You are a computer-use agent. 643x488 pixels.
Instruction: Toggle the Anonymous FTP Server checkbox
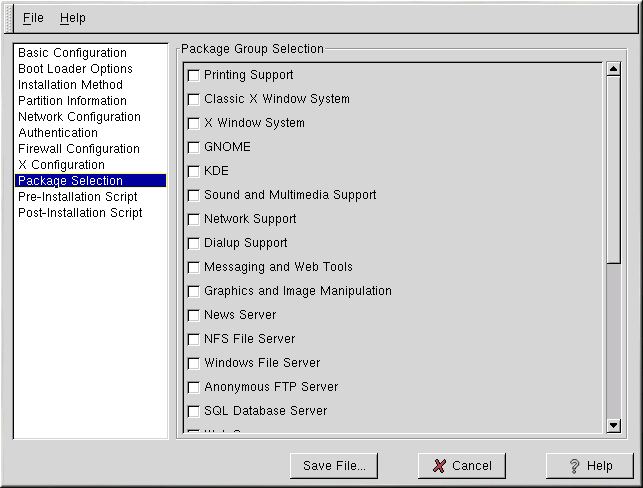coord(194,387)
